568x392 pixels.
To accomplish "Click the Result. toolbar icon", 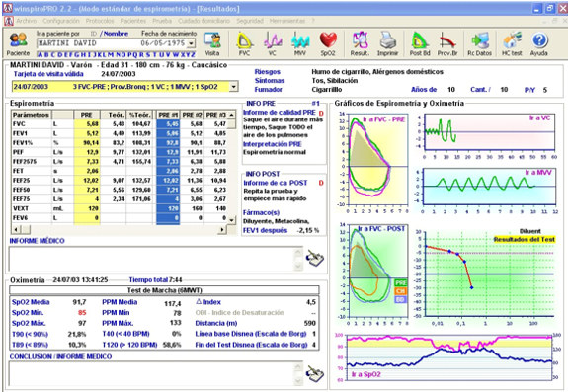I will tap(360, 43).
